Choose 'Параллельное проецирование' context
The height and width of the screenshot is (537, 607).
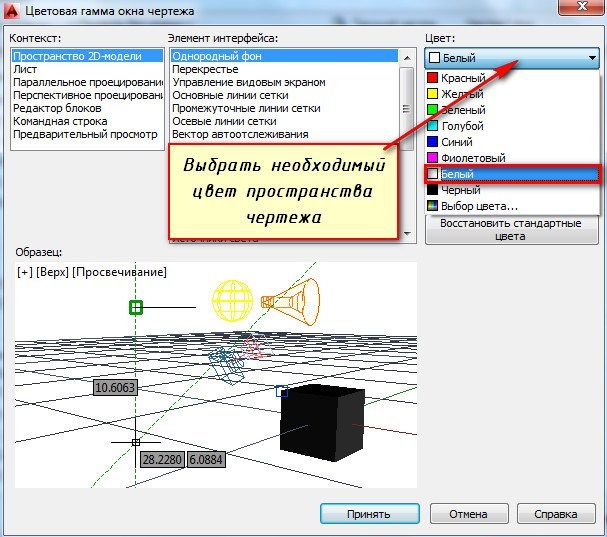pos(87,82)
